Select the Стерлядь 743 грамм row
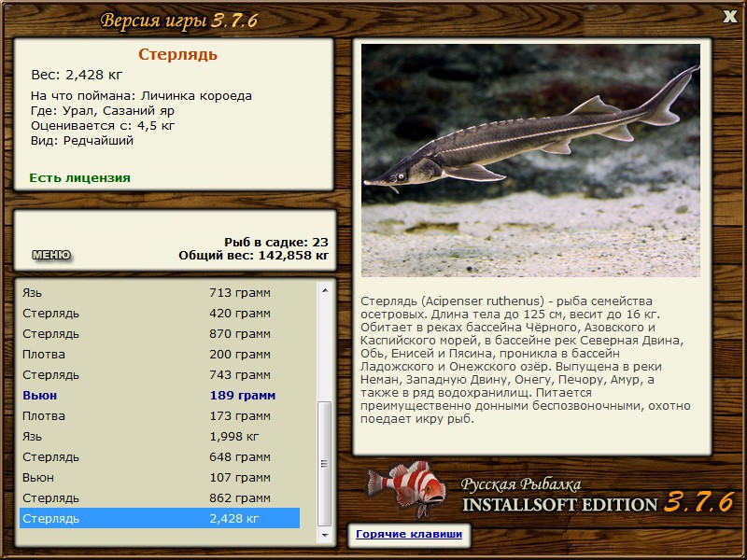The height and width of the screenshot is (560, 747). tap(160, 375)
